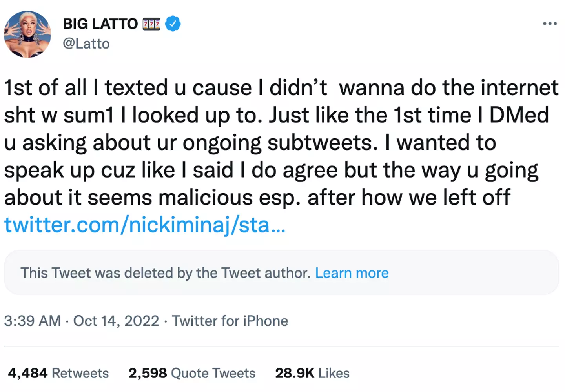The image size is (565, 392).
Task: Show the 28.9K Likes list
Action: (x=312, y=373)
